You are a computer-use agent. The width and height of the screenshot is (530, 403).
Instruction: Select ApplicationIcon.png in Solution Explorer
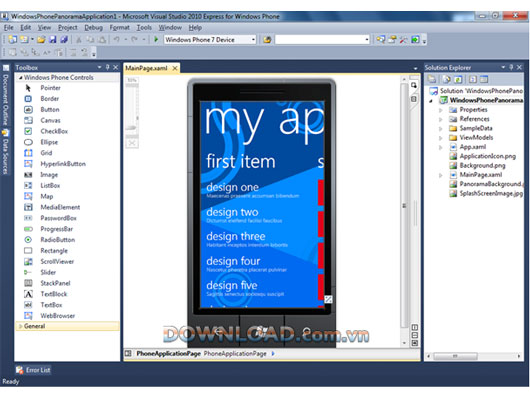coord(487,156)
